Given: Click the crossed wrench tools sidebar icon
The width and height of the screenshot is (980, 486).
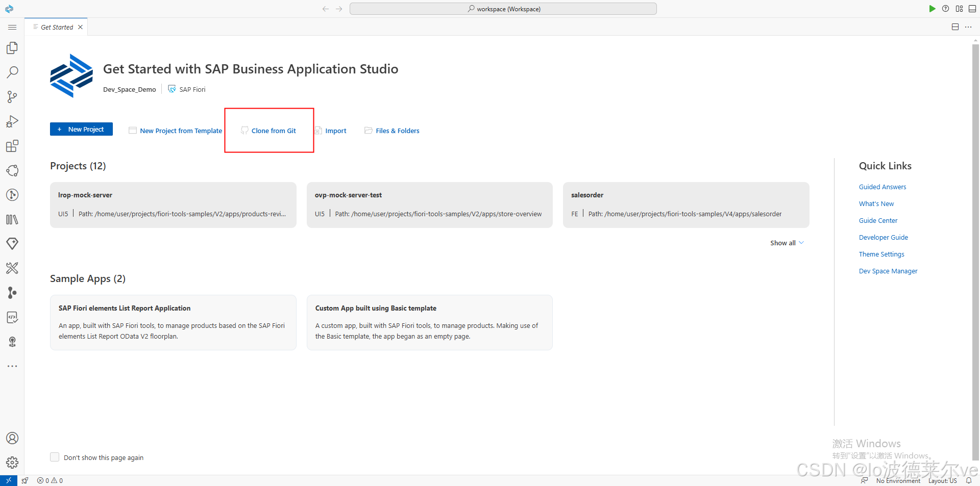Looking at the screenshot, I should click(12, 268).
